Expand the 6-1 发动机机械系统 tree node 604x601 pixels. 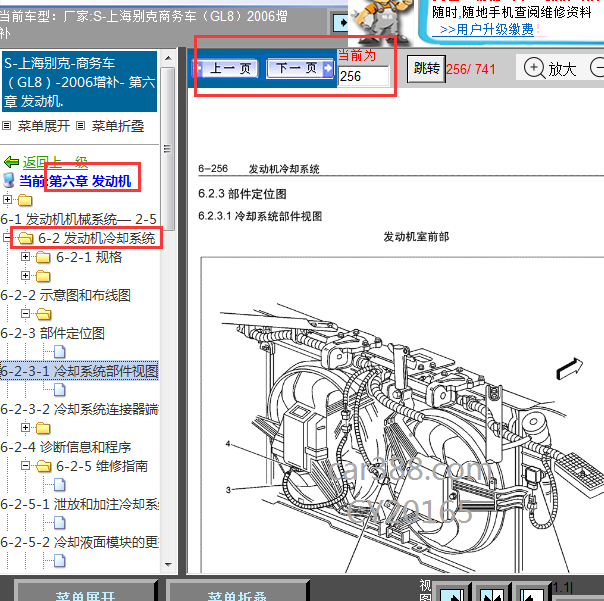pos(7,200)
